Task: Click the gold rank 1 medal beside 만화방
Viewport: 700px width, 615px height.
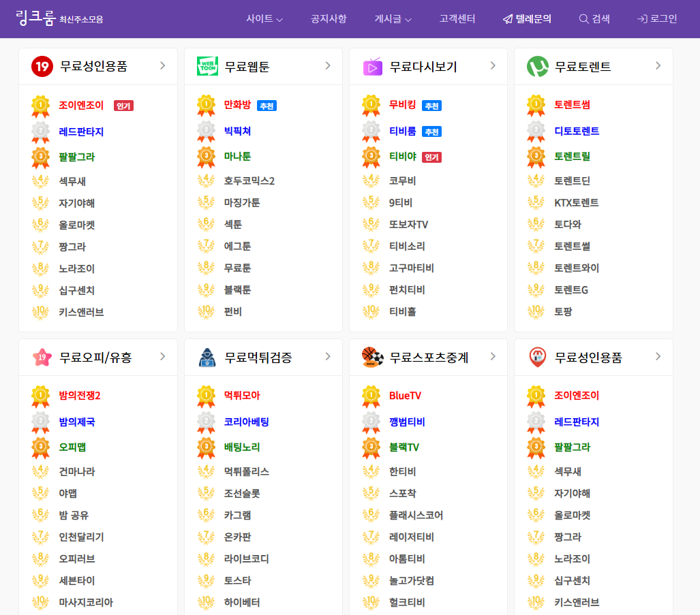Action: (x=206, y=106)
